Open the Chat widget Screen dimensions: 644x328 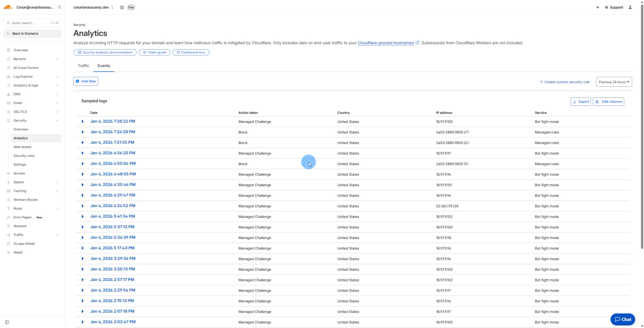point(622,319)
